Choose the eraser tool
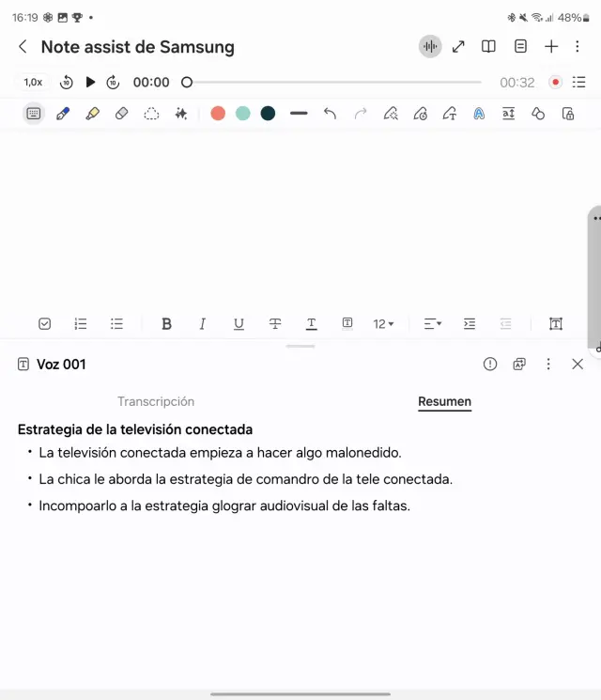The width and height of the screenshot is (601, 700). pyautogui.click(x=121, y=114)
